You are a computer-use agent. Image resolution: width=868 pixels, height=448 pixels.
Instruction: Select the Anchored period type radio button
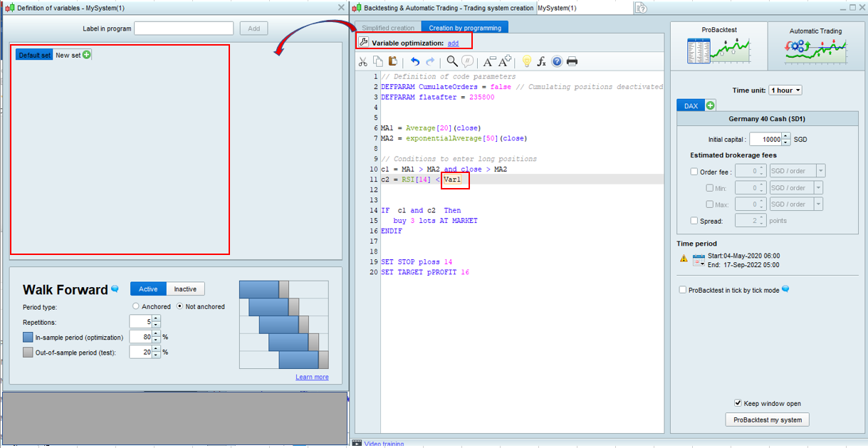click(x=135, y=306)
